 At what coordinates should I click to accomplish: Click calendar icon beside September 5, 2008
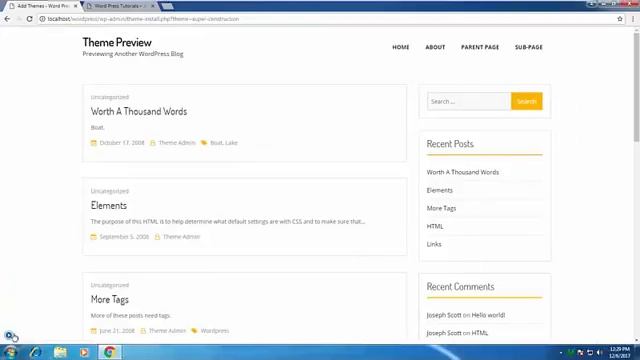pyautogui.click(x=94, y=237)
